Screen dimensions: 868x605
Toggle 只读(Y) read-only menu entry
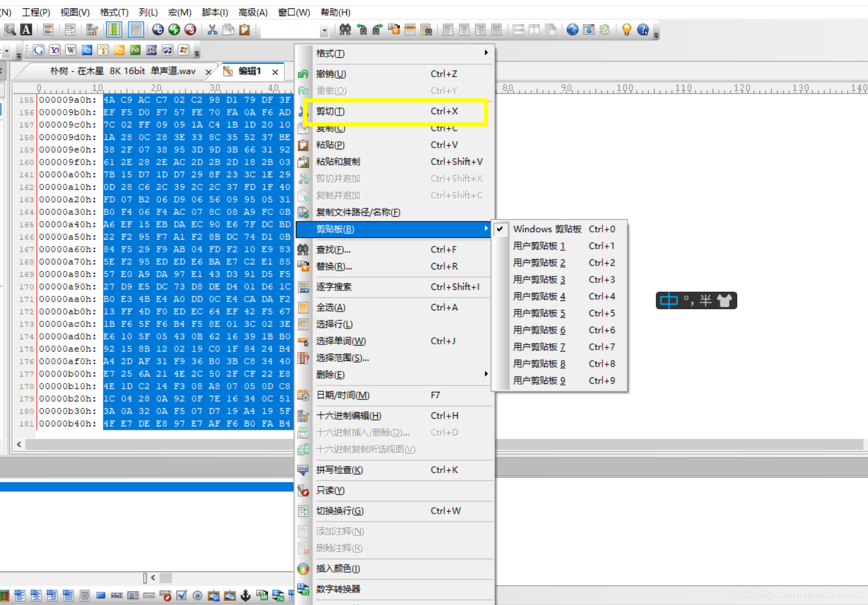(x=394, y=491)
